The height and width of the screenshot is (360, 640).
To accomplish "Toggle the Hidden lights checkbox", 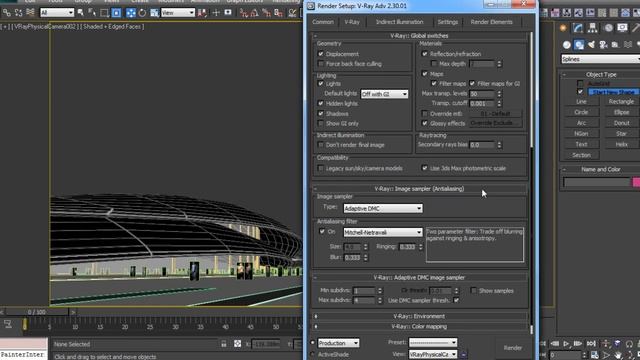I will 321,103.
